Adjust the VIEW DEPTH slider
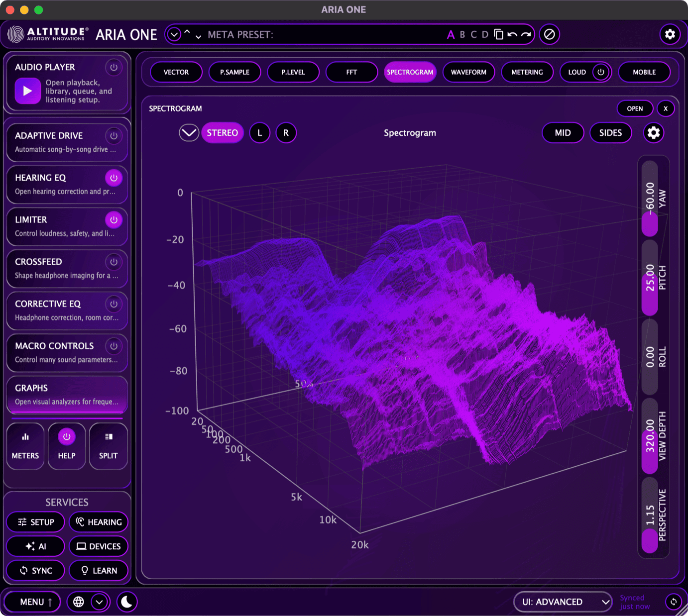 pos(650,436)
